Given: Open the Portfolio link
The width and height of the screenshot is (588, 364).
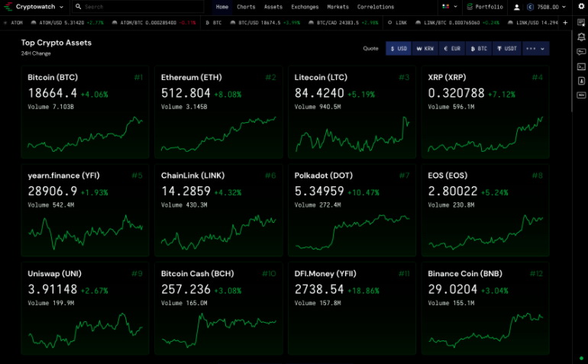Looking at the screenshot, I should 489,7.
